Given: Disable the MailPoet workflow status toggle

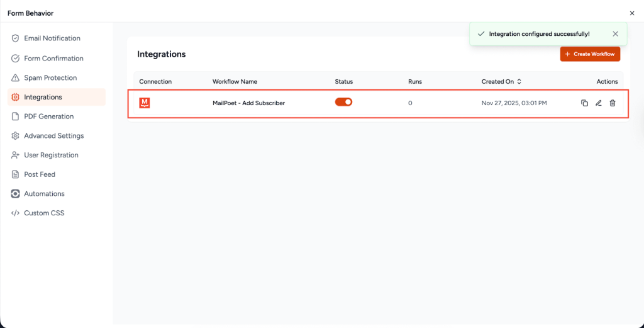Looking at the screenshot, I should pos(343,102).
